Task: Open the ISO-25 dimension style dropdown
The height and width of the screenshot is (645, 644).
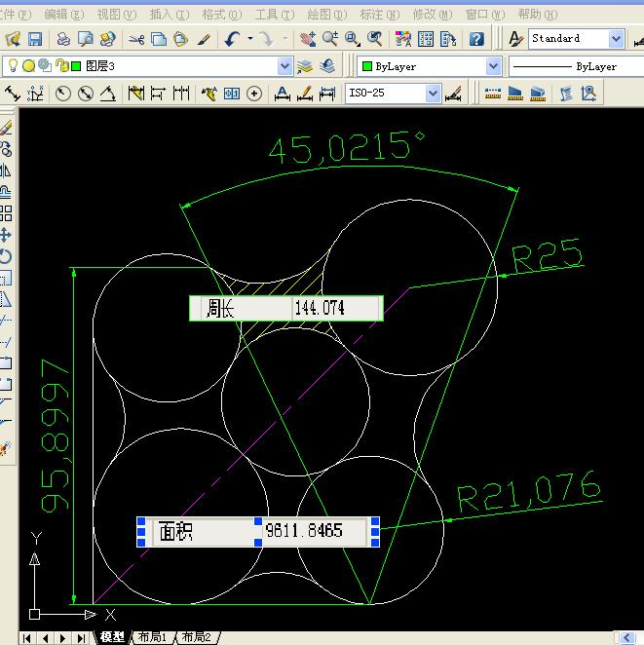Action: pos(433,94)
